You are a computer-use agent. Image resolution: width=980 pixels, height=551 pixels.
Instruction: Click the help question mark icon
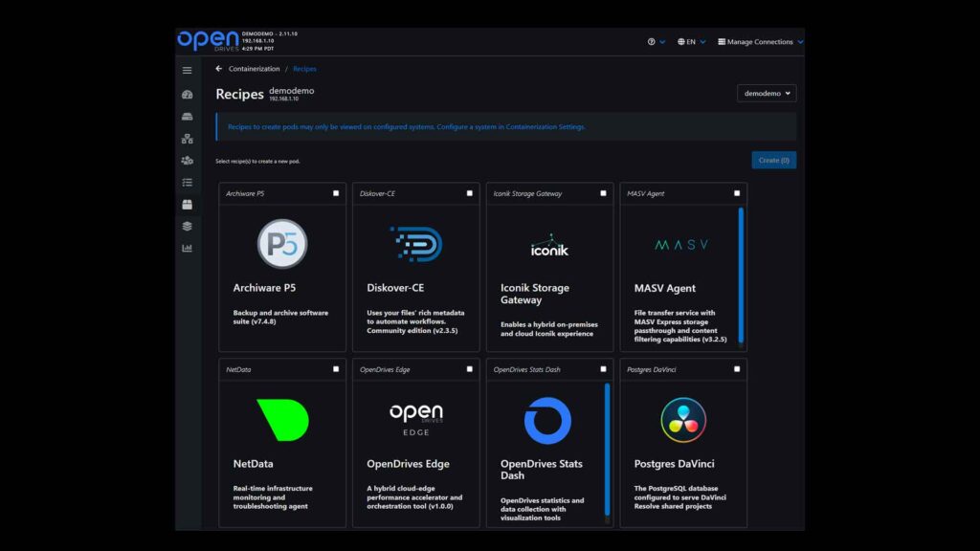(651, 42)
